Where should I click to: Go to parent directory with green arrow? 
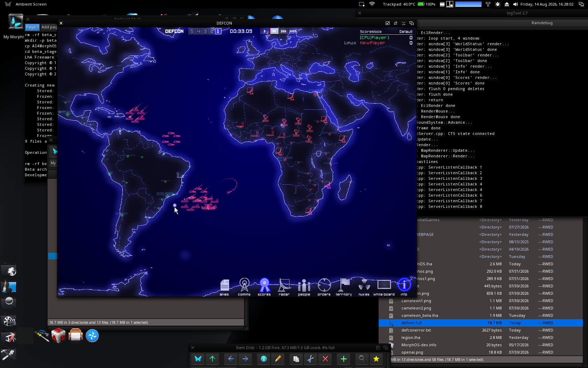[212, 359]
